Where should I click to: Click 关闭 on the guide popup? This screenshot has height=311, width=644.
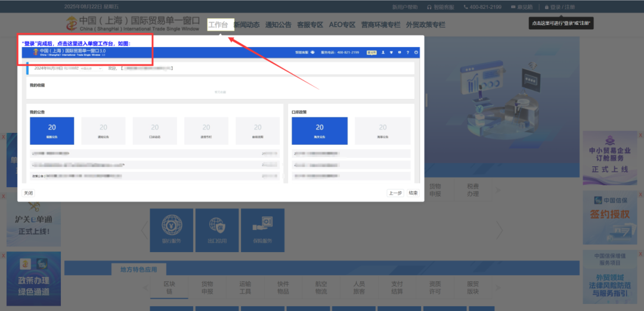point(29,193)
